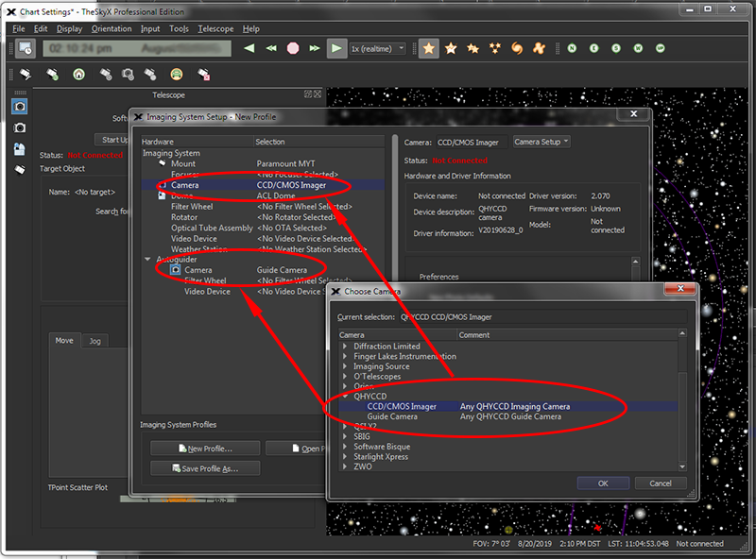Image resolution: width=756 pixels, height=559 pixels.
Task: Switch to the Move tab
Action: [x=64, y=340]
